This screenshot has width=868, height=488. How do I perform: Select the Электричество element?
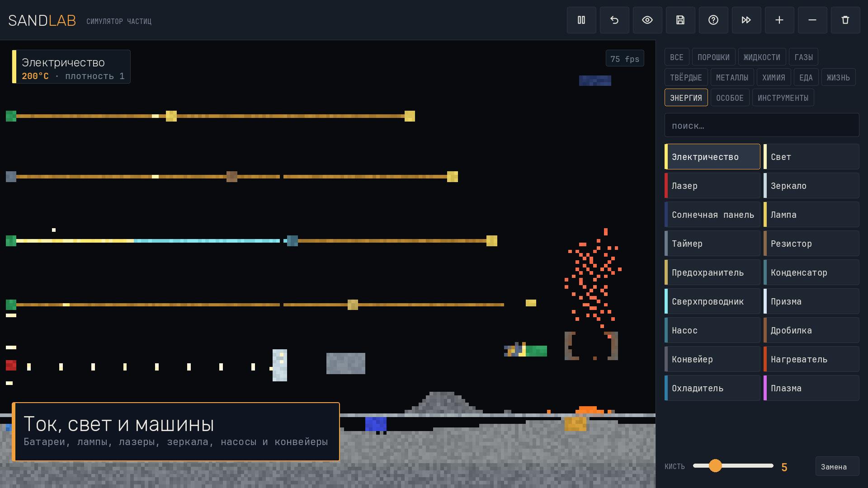(712, 157)
